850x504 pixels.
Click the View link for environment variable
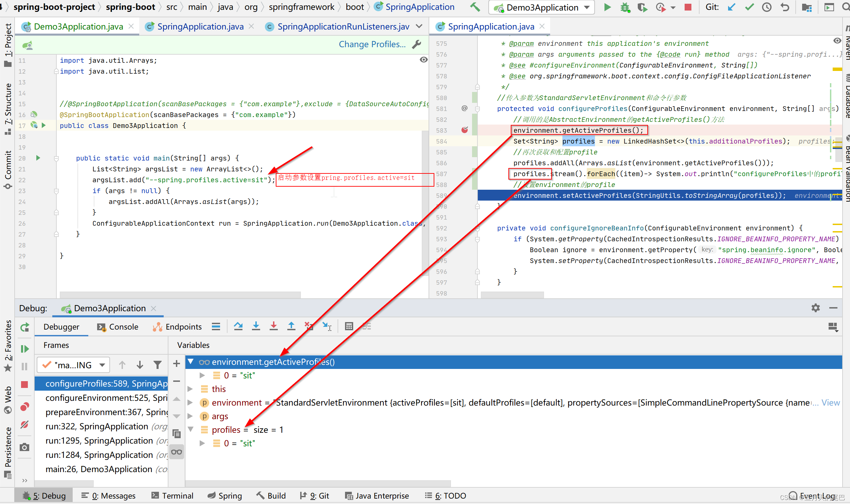pos(830,403)
